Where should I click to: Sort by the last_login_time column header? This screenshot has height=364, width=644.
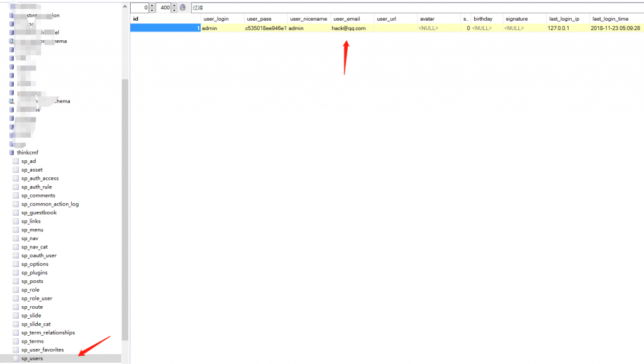tap(609, 19)
